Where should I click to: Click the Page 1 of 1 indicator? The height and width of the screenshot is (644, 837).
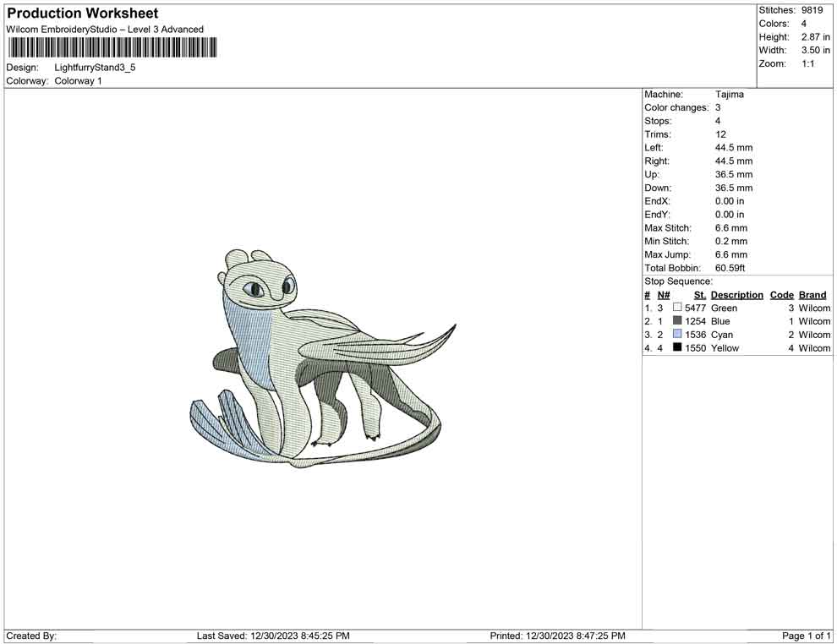(806, 636)
